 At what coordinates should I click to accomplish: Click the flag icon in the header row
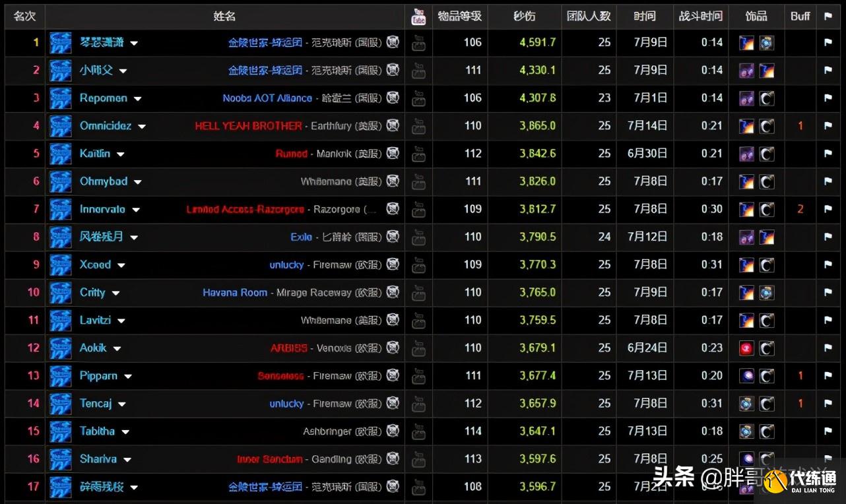[828, 16]
